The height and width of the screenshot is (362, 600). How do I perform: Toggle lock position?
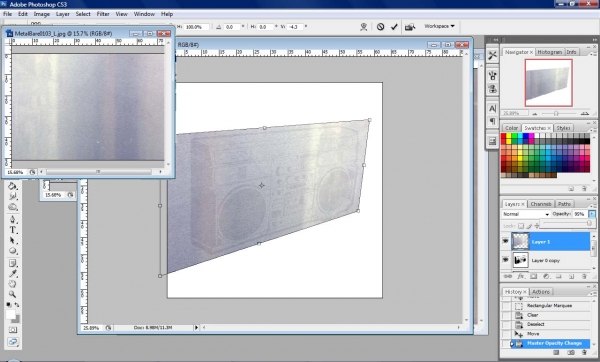click(x=537, y=226)
